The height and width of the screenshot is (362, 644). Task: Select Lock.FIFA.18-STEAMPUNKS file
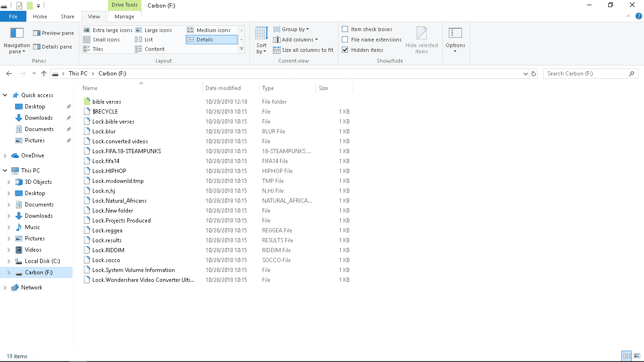click(127, 151)
